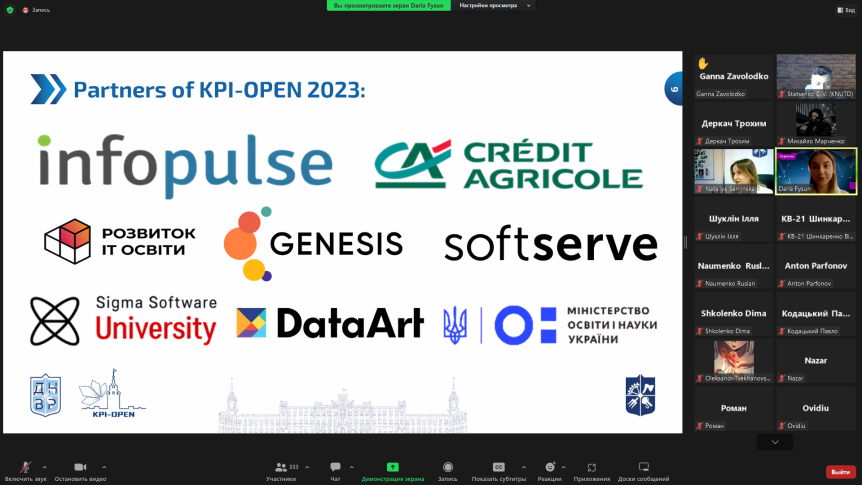
Task: Click slide title Partners of KPI-OPEN 2023
Action: pos(219,90)
